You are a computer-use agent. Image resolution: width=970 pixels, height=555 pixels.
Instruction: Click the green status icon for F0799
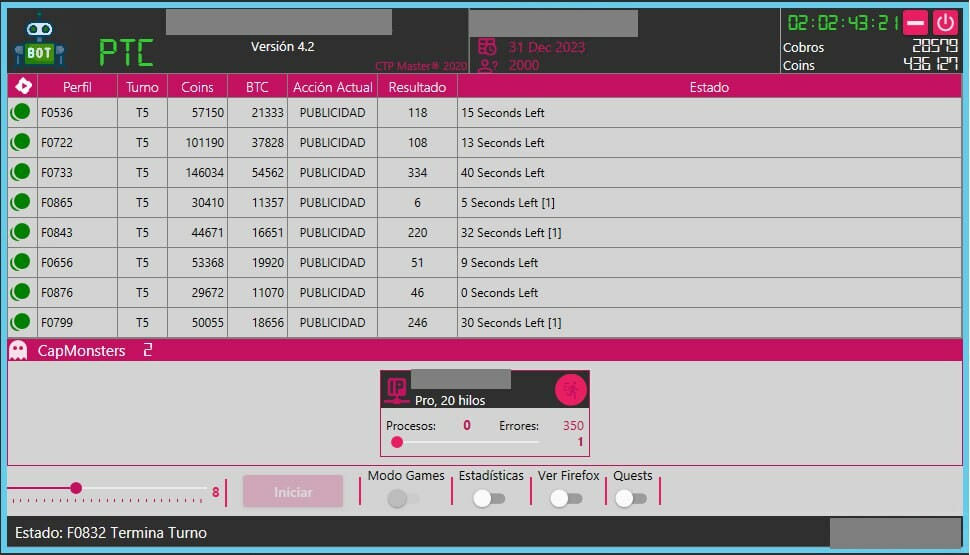click(x=20, y=323)
